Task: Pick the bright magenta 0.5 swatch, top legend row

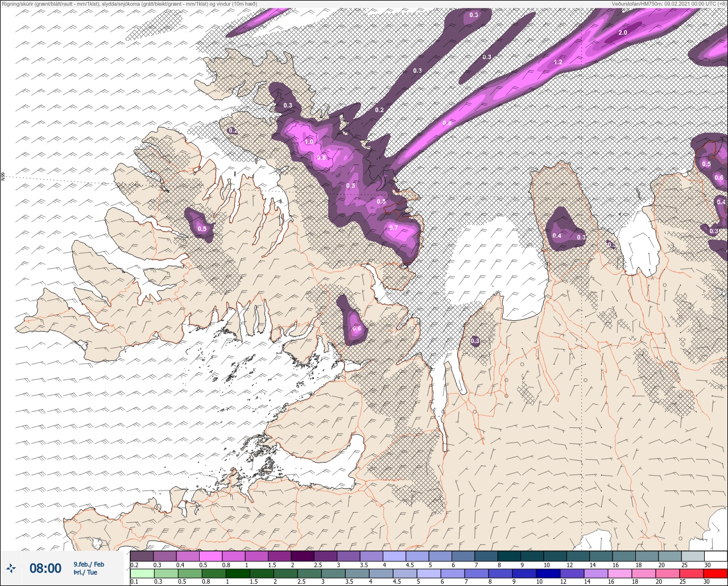Action: (210, 556)
